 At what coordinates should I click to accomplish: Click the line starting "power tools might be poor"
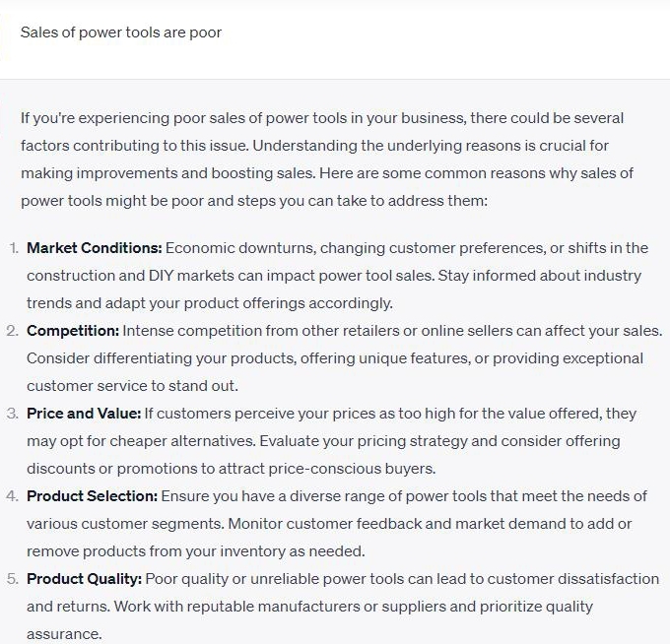tap(253, 201)
